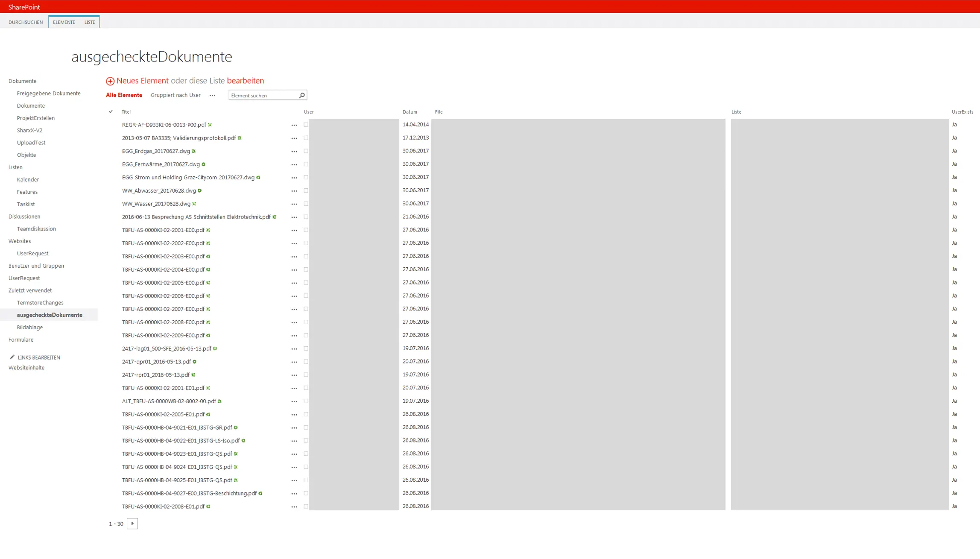
Task: Open item actions for 2417-qpr01_2016-05-13.pdf
Action: pyautogui.click(x=295, y=362)
